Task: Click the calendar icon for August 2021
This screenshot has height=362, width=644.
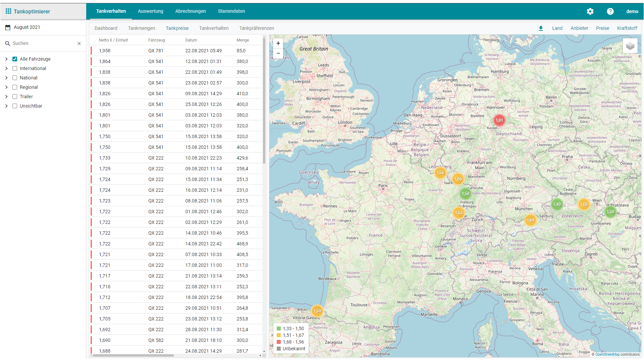Action: (x=8, y=27)
